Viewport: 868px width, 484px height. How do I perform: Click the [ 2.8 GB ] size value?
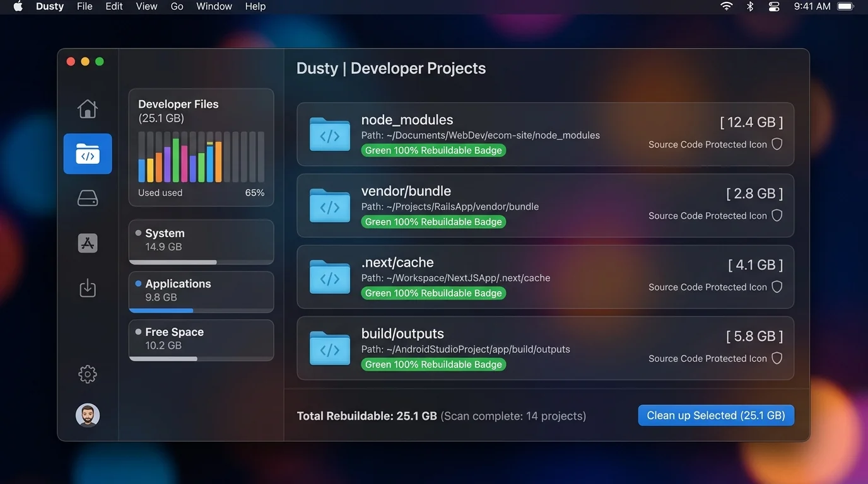pyautogui.click(x=754, y=193)
